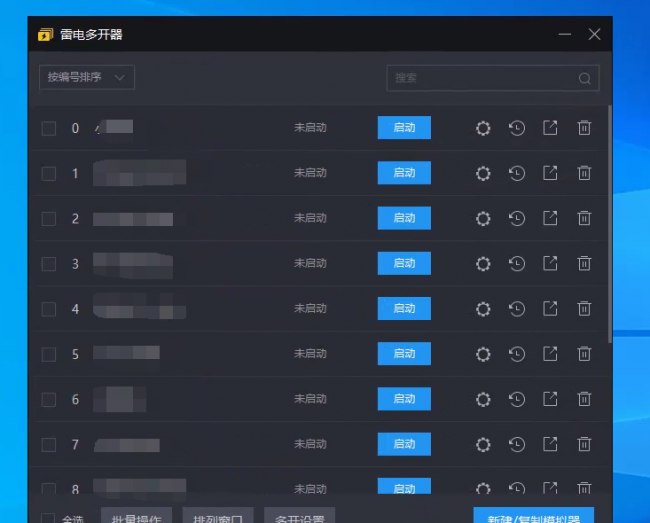Screen dimensions: 650x523
Task: Create desktop shortcut for emulator 2
Action: pyautogui.click(x=550, y=218)
